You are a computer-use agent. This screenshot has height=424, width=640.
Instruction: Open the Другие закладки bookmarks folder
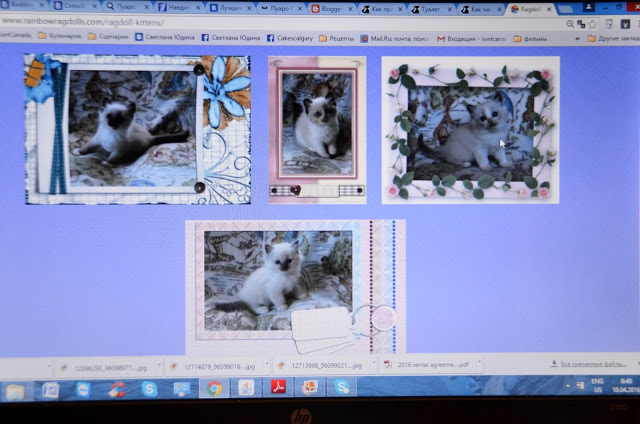coord(612,38)
